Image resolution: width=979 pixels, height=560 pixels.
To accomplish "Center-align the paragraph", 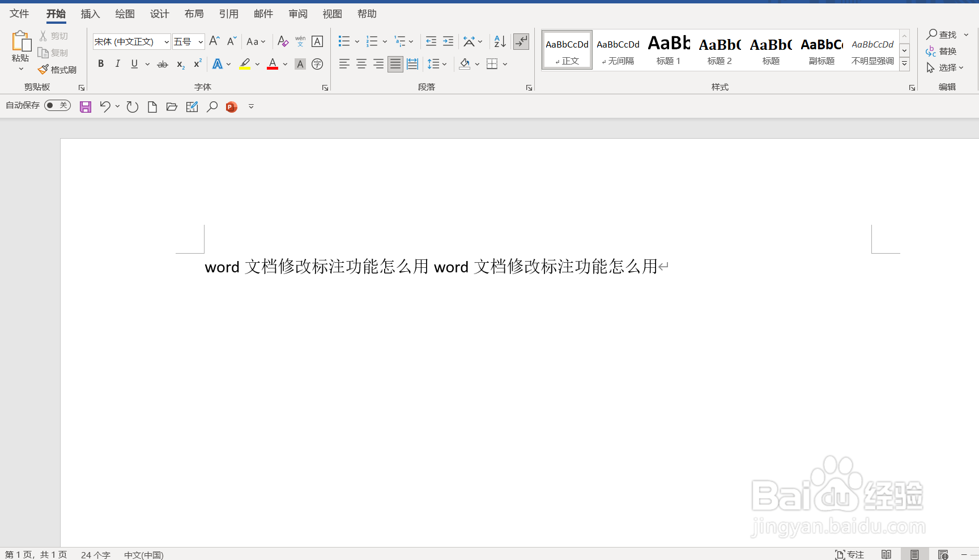I will (361, 64).
